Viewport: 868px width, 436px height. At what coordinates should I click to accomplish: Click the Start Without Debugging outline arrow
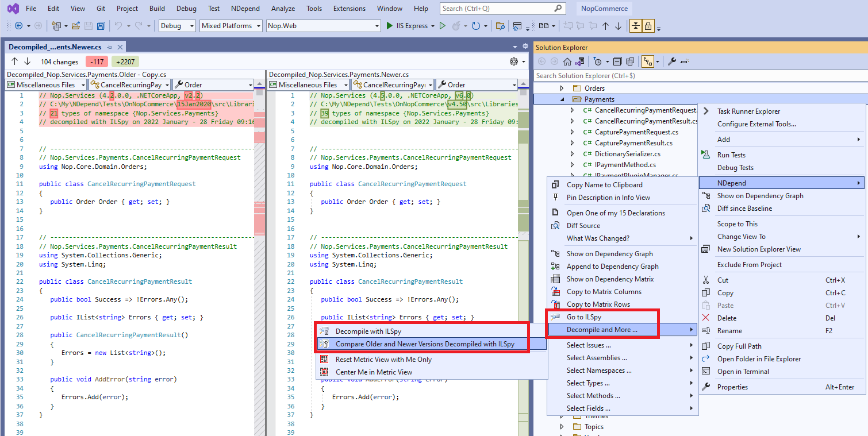pyautogui.click(x=442, y=26)
